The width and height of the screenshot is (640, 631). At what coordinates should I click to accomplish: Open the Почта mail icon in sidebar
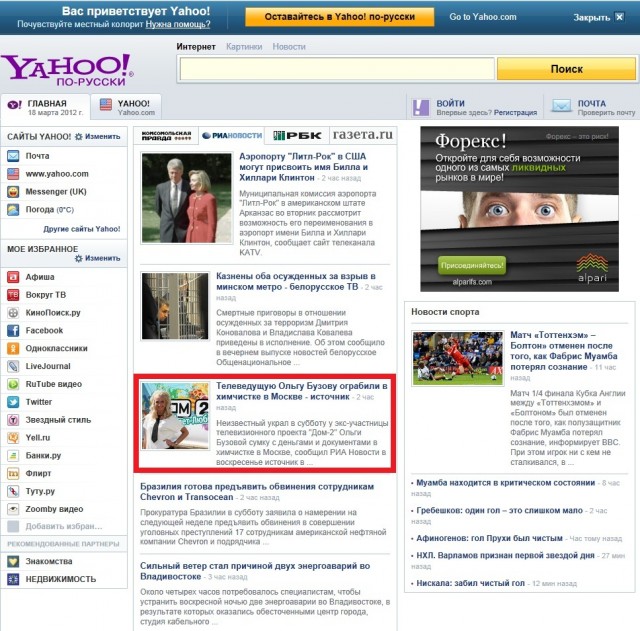coord(13,156)
